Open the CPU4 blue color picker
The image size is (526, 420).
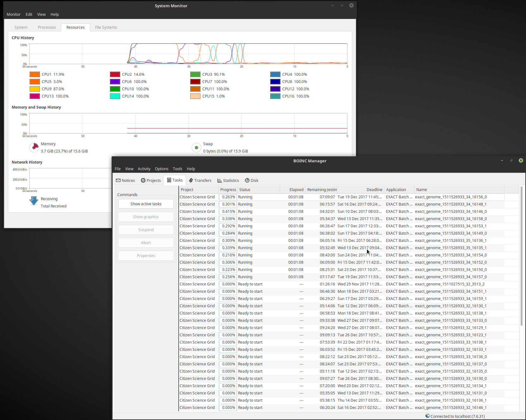(x=275, y=75)
